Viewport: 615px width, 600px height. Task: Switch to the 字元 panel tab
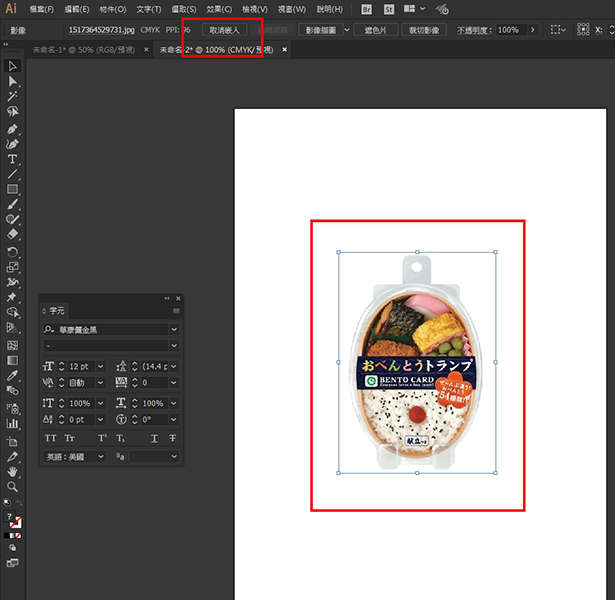[x=54, y=311]
